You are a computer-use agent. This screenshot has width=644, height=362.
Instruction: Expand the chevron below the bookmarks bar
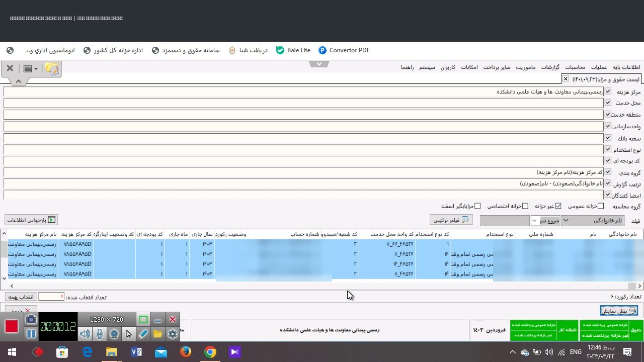click(319, 64)
